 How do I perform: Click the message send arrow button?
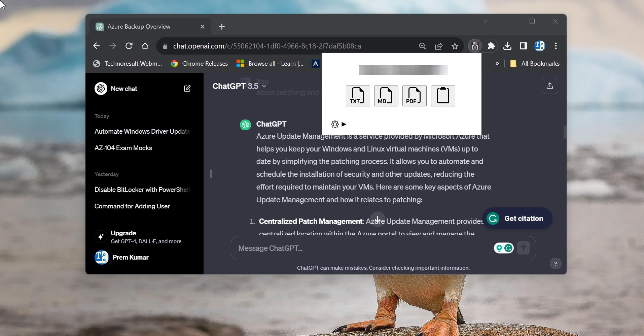523,248
